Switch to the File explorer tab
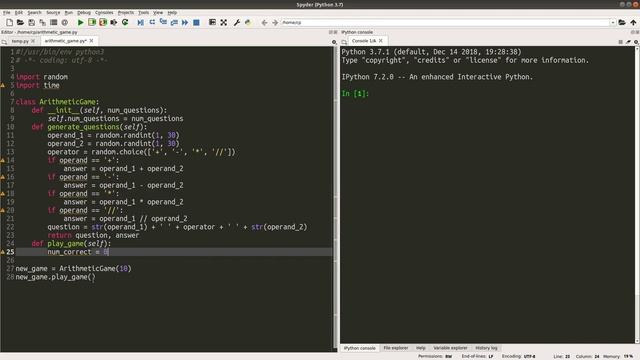Image resolution: width=640 pixels, height=360 pixels. [x=396, y=348]
